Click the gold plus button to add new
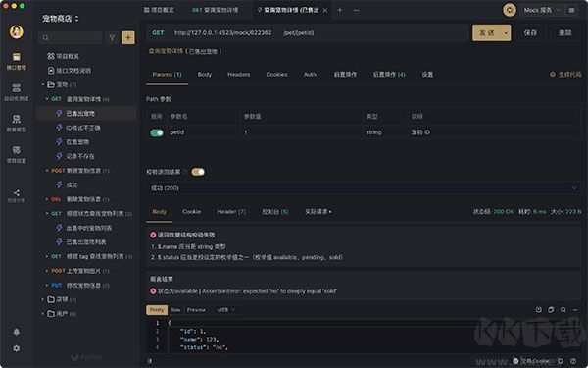This screenshot has height=368, width=588. tap(128, 37)
